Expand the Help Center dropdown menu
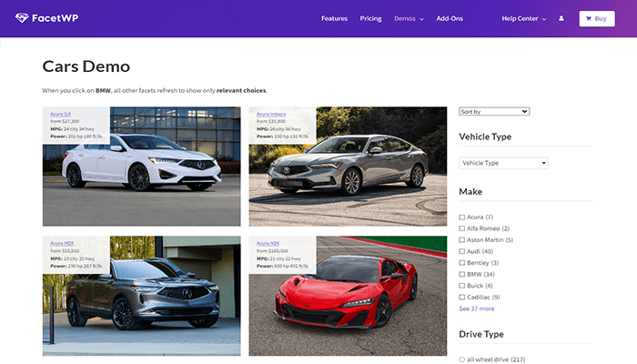Screen dimensions: 637x364 coord(523,19)
